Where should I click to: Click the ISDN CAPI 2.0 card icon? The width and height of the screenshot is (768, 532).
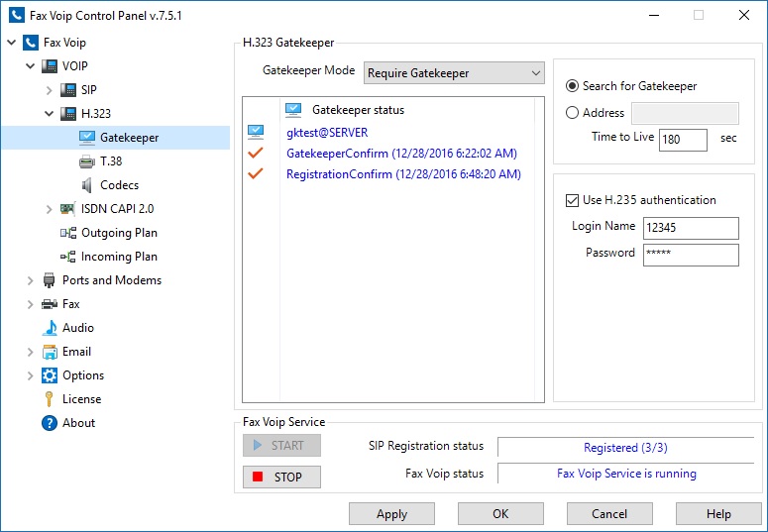pos(67,209)
